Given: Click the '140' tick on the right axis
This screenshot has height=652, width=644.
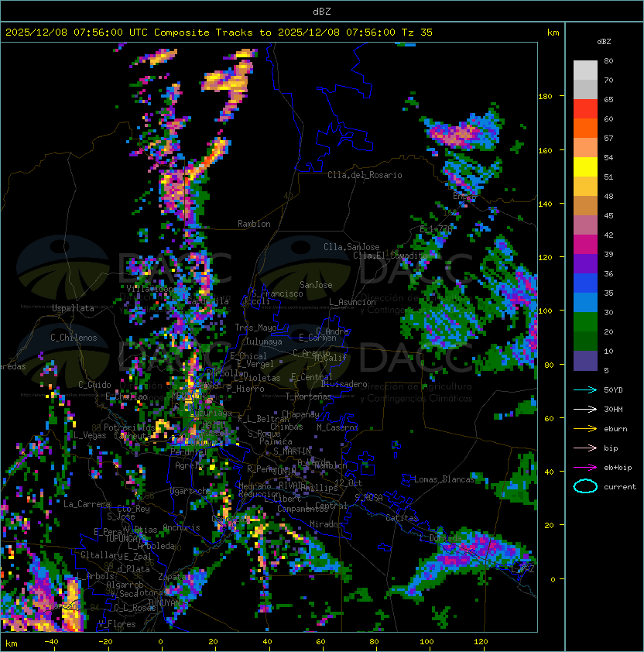Looking at the screenshot, I should pyautogui.click(x=545, y=204).
